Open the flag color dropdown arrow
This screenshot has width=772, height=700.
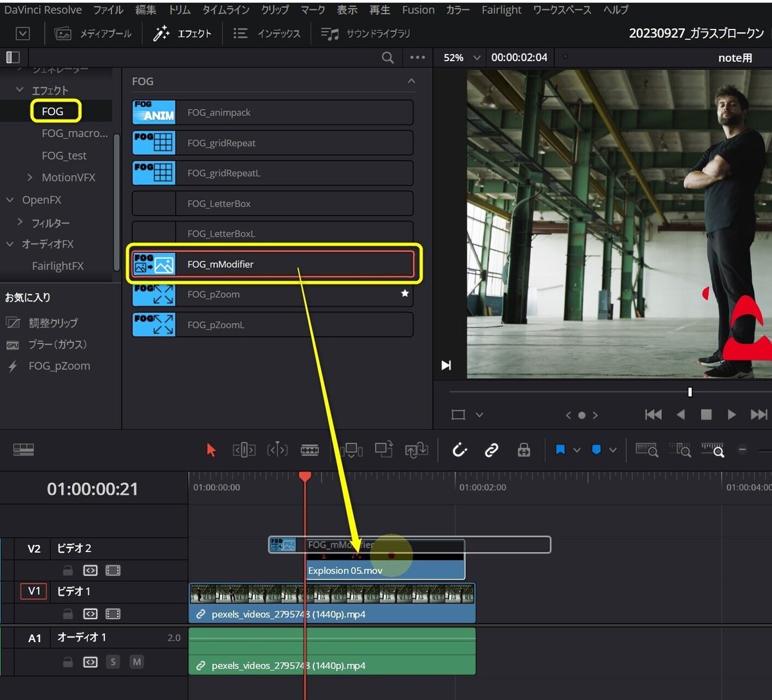(576, 450)
